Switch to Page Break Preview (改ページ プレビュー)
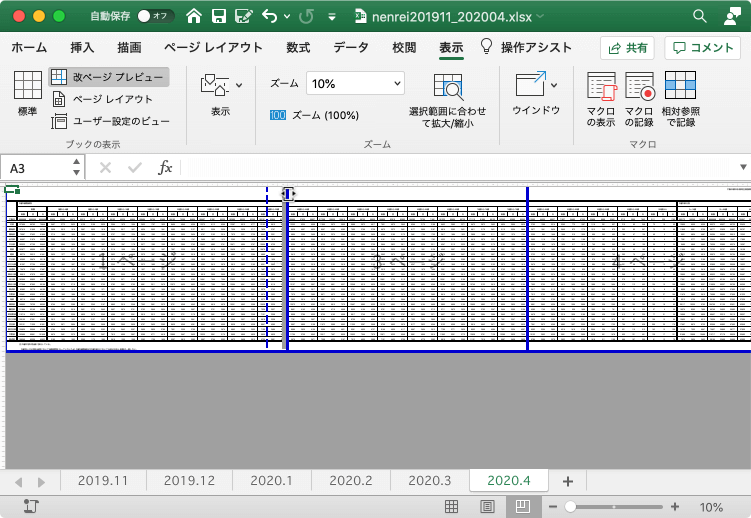The height and width of the screenshot is (518, 751). coord(109,77)
